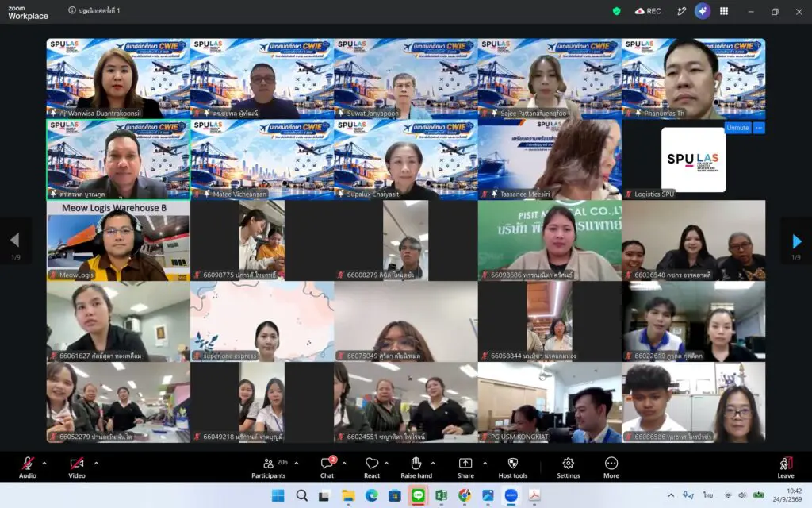Go to next page of participants
Image resolution: width=812 pixels, height=508 pixels.
pyautogui.click(x=796, y=241)
